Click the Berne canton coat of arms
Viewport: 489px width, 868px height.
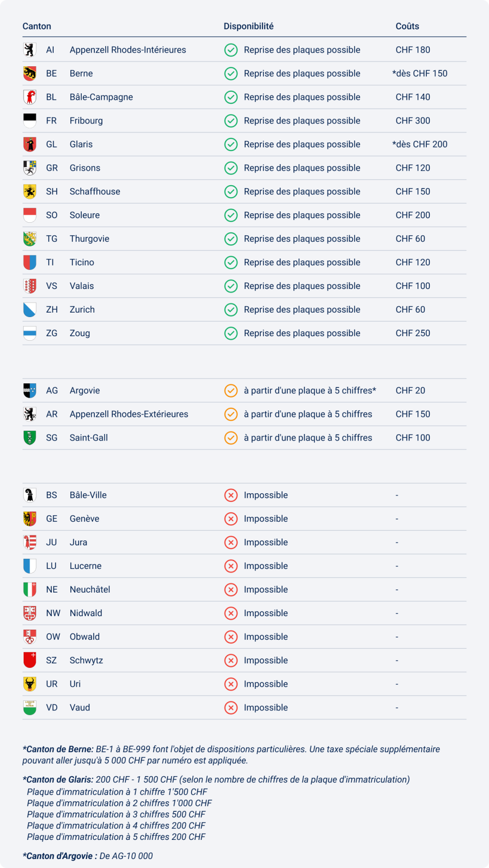30,74
